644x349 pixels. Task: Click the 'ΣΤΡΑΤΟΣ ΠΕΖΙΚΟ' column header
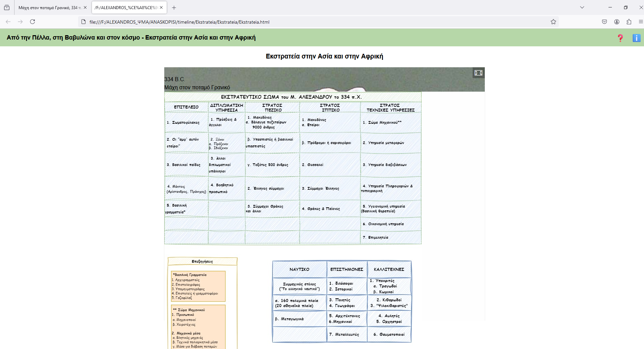tap(272, 108)
